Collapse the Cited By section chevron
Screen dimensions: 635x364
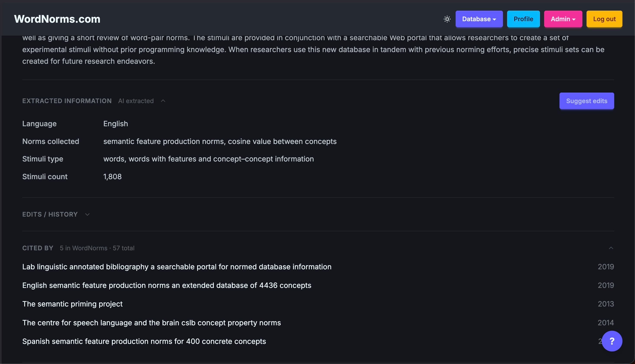click(611, 248)
